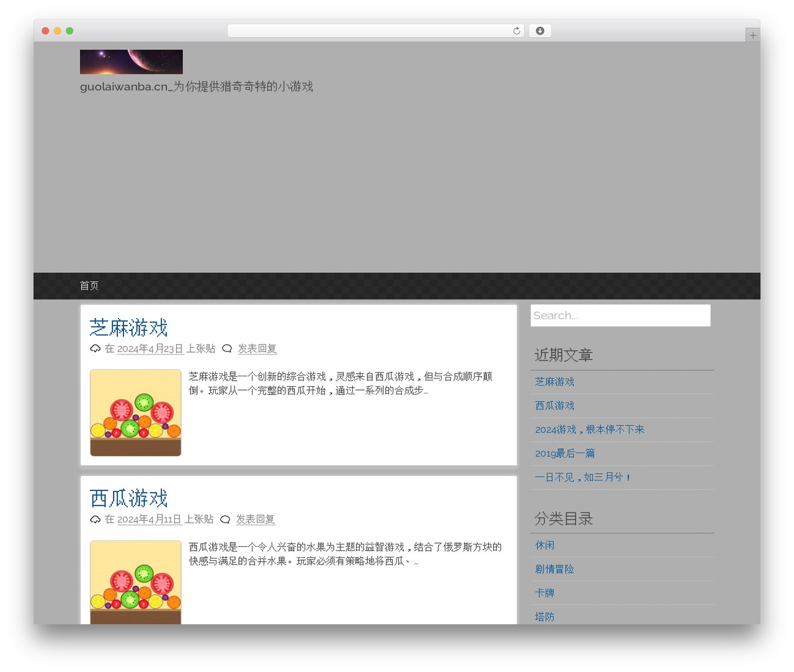The height and width of the screenshot is (672, 794).
Task: Select the 休闲 category
Action: click(x=545, y=546)
